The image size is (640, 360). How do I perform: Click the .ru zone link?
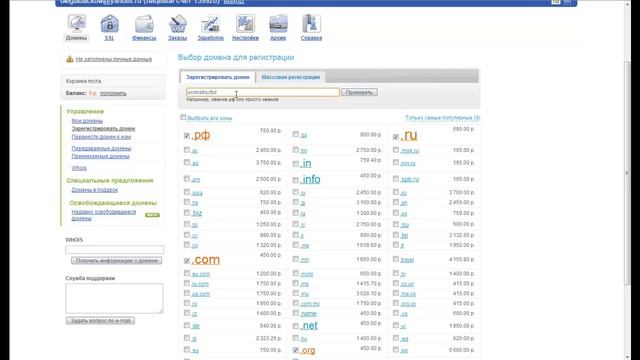coord(409,136)
